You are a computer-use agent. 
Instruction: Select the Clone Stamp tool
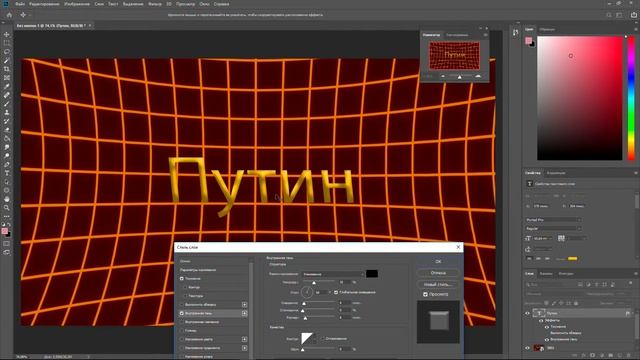click(7, 112)
